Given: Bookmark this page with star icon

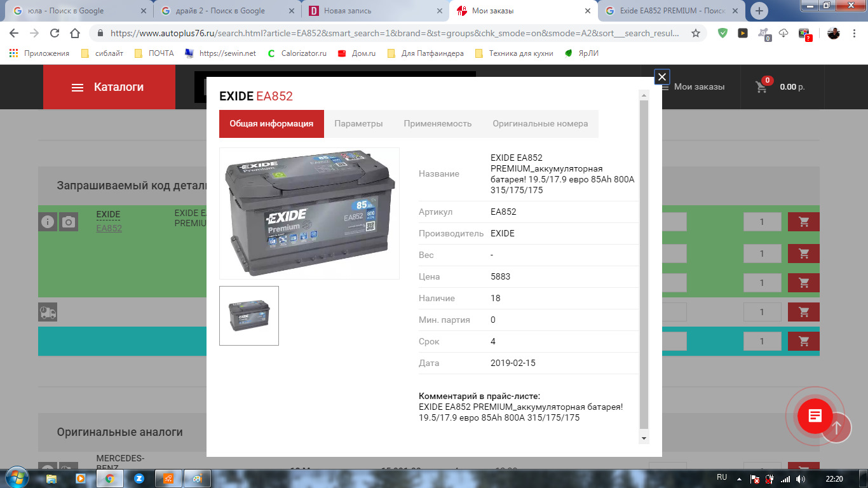Looking at the screenshot, I should pos(696,33).
